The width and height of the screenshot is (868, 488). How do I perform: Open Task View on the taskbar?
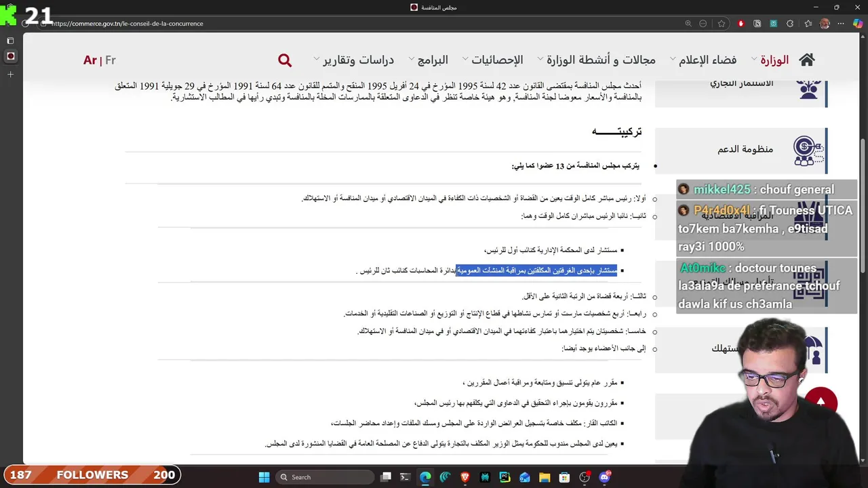pos(386,477)
